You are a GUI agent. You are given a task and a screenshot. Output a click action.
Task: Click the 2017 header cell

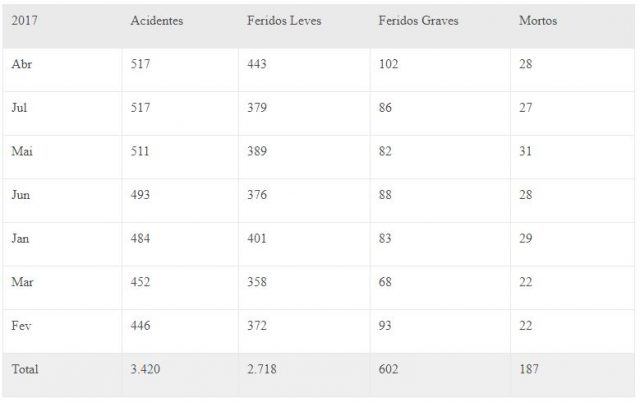coord(24,20)
